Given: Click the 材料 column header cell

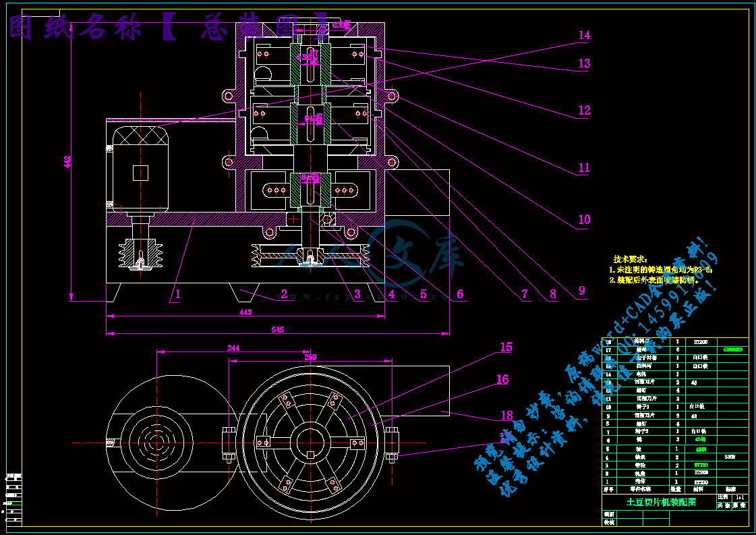Looking at the screenshot, I should coord(701,490).
